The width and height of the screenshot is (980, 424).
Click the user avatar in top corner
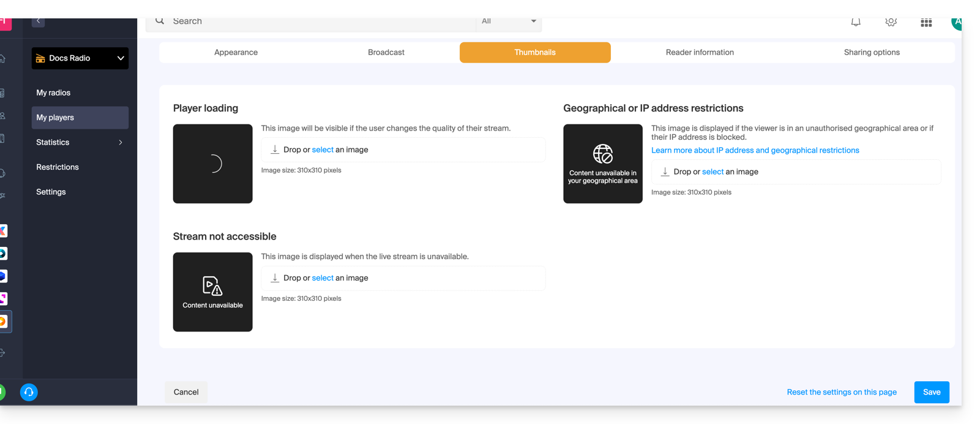pyautogui.click(x=956, y=23)
